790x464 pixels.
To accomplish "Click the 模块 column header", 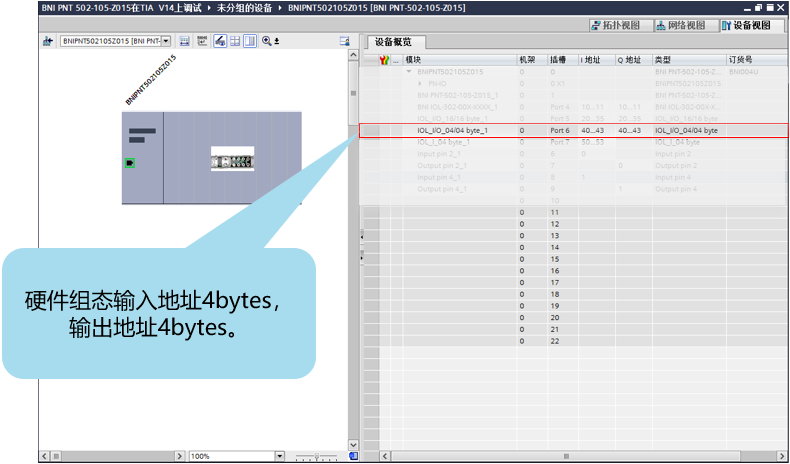I will tap(460, 61).
